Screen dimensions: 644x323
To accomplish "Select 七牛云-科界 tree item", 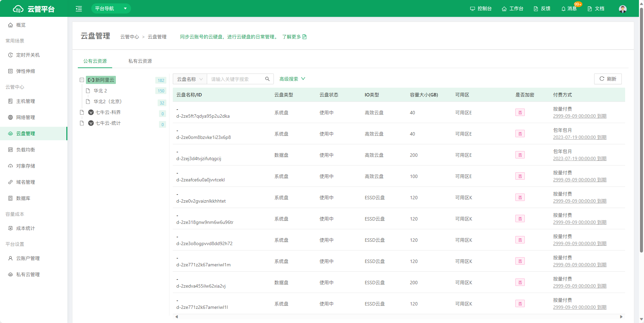I will (x=108, y=112).
